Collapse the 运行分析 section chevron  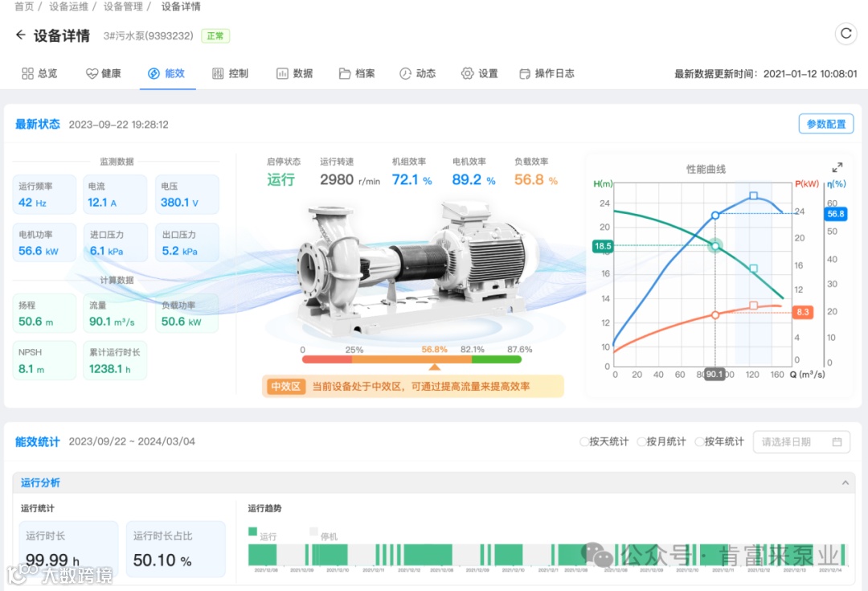point(845,482)
